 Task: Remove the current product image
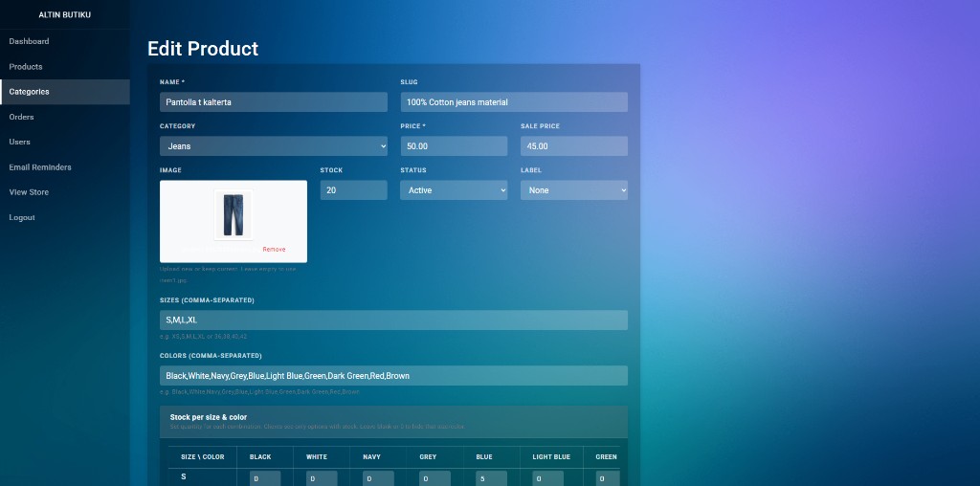pos(274,249)
